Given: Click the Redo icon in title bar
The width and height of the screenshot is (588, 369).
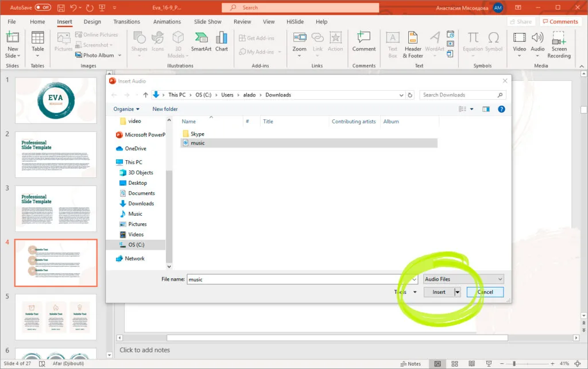Looking at the screenshot, I should coord(89,7).
